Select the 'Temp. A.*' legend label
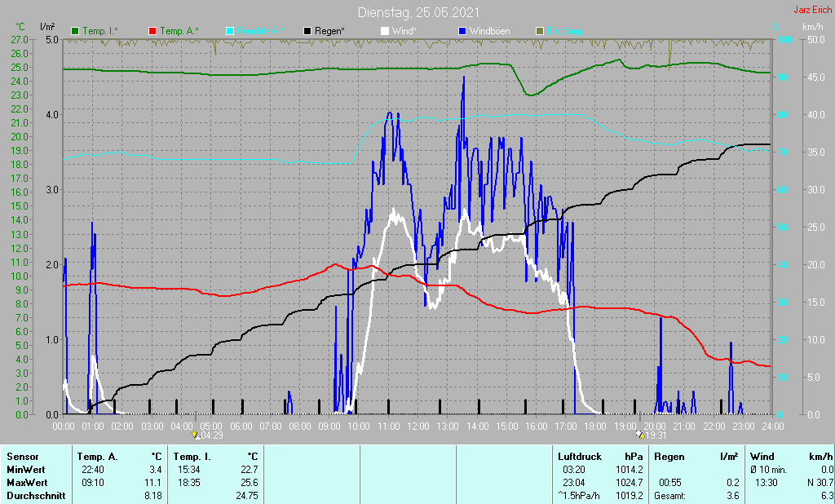The width and height of the screenshot is (835, 504). [179, 32]
